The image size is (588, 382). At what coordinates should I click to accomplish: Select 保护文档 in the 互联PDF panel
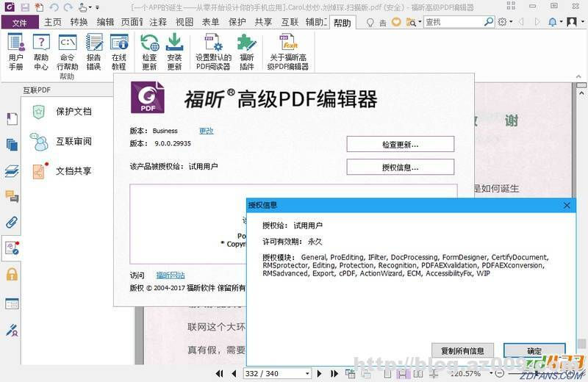tap(62, 112)
